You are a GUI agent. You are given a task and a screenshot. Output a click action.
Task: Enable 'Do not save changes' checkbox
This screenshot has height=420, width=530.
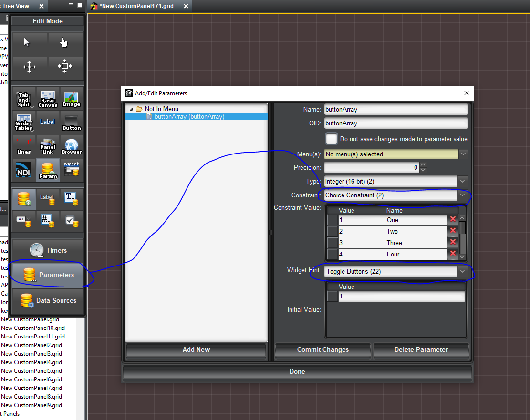(332, 139)
